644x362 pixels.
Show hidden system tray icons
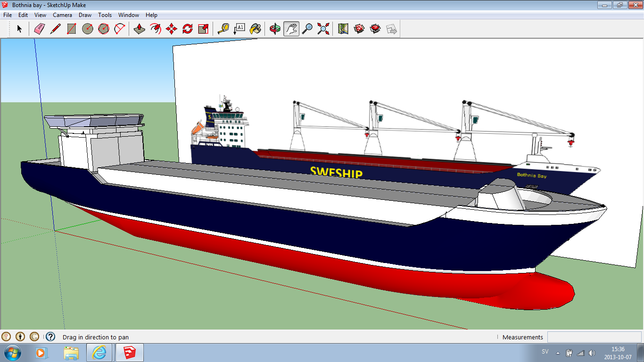coord(558,353)
